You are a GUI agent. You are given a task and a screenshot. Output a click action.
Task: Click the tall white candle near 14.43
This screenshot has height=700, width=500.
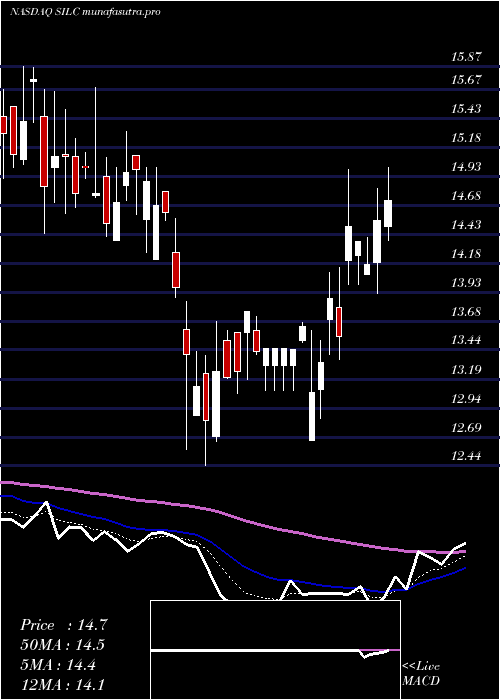click(x=348, y=243)
